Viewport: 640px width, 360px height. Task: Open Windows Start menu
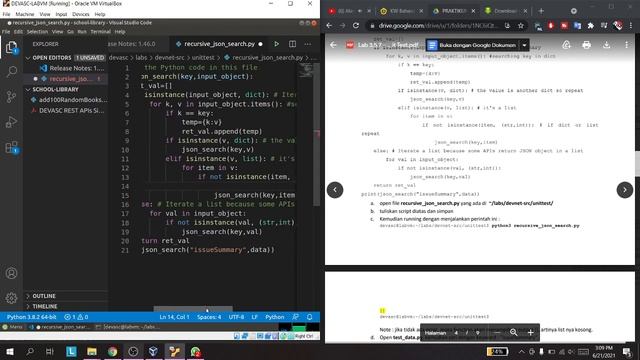(x=10, y=351)
